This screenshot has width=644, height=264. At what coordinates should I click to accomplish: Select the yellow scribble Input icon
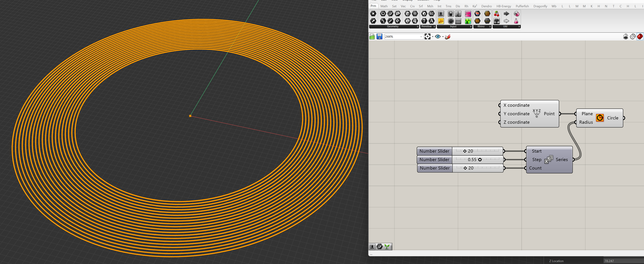click(441, 21)
